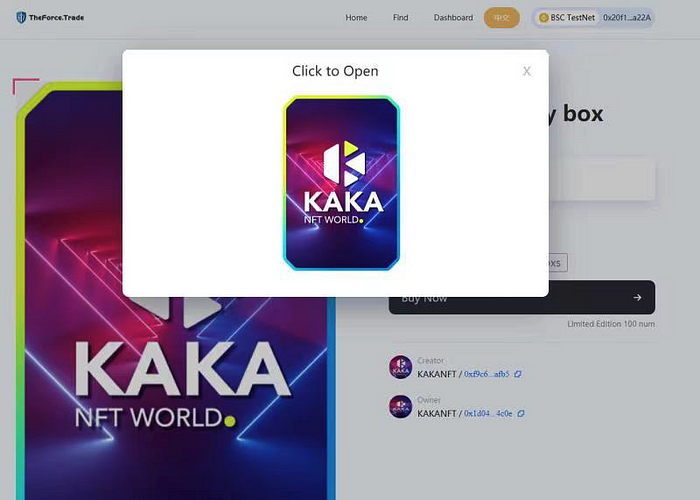This screenshot has width=700, height=500.
Task: Close the Click to Open dialog
Action: click(x=527, y=71)
